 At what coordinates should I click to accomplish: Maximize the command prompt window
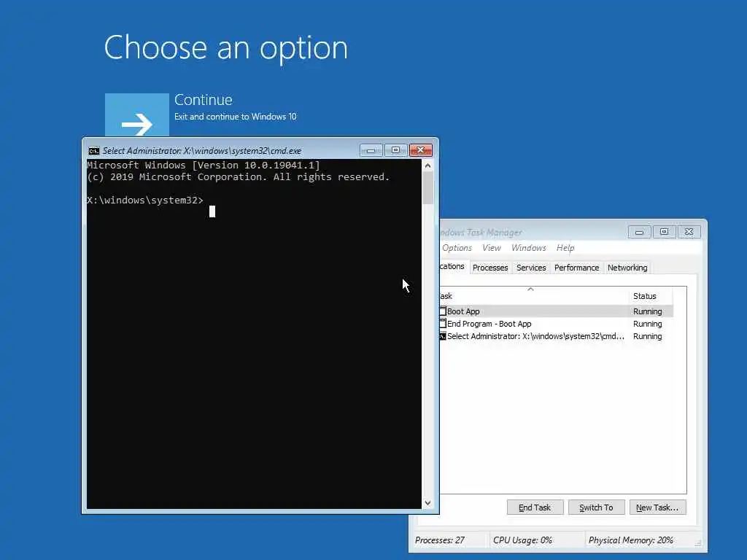[x=395, y=150]
